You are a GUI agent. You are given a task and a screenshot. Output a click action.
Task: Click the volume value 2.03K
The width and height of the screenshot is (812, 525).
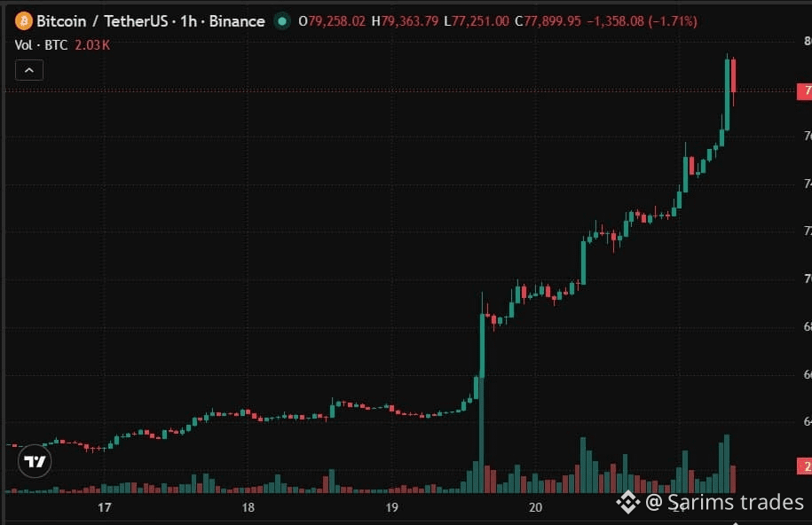point(92,45)
